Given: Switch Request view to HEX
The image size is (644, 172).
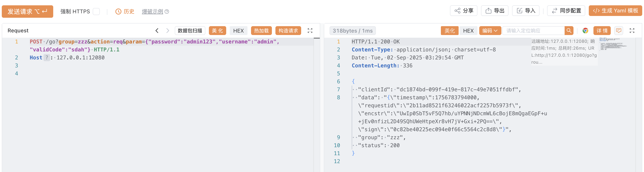Looking at the screenshot, I should (x=238, y=31).
